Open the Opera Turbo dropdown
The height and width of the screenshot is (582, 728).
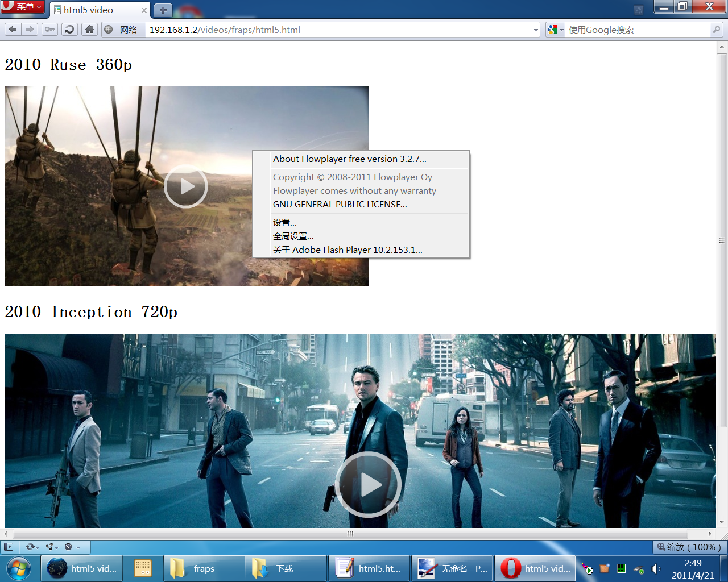coord(72,547)
